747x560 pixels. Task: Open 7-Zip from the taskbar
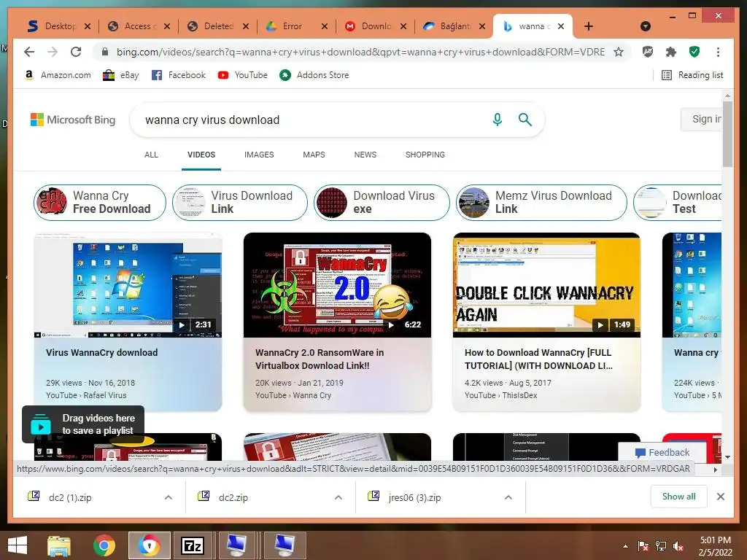(193, 545)
